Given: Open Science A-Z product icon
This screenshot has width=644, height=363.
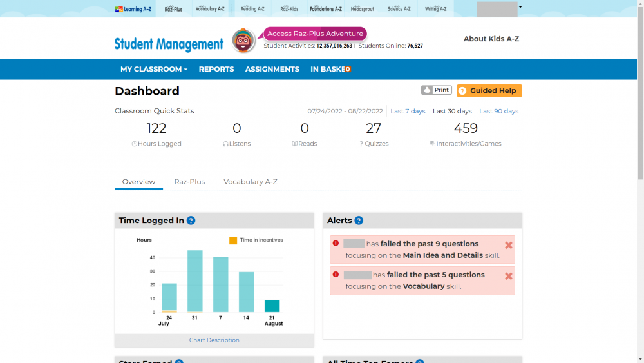Looking at the screenshot, I should point(399,9).
